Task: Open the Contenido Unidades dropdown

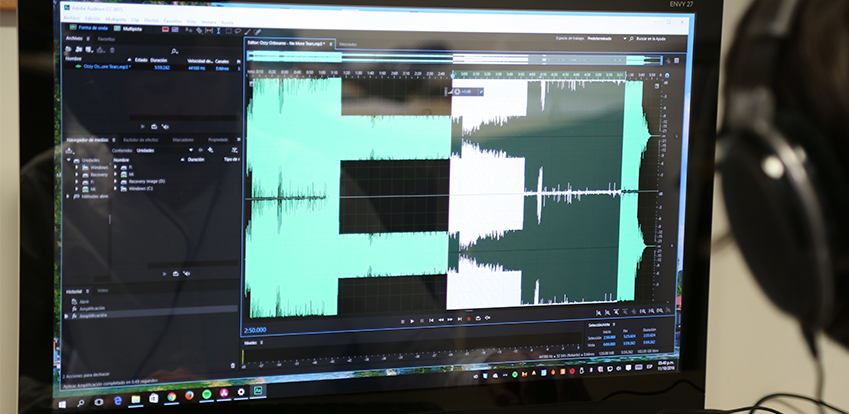Action: (191, 150)
